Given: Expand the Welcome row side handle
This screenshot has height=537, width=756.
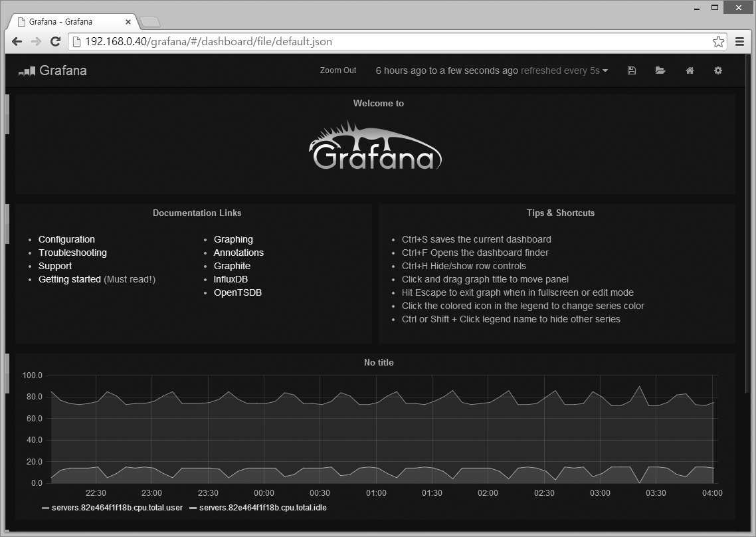Looking at the screenshot, I should [7, 114].
